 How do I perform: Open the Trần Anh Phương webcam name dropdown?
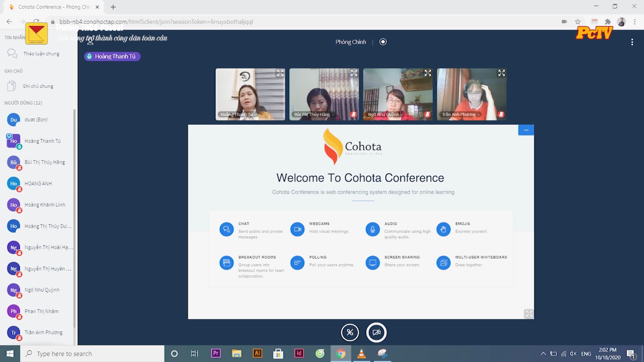pos(461,115)
